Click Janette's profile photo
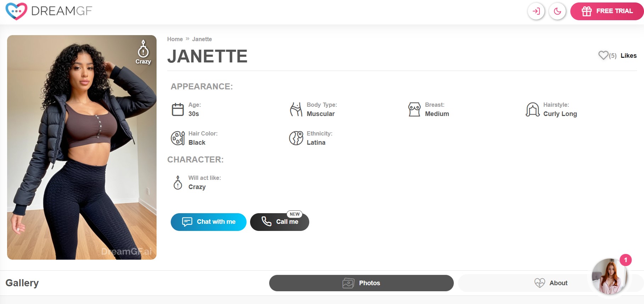The height and width of the screenshot is (304, 644). [82, 147]
